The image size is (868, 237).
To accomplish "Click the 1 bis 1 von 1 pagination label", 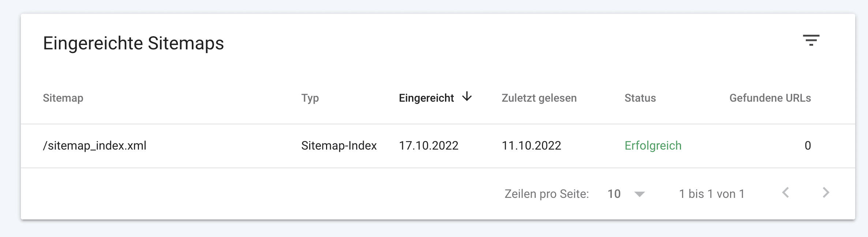I will pyautogui.click(x=712, y=194).
